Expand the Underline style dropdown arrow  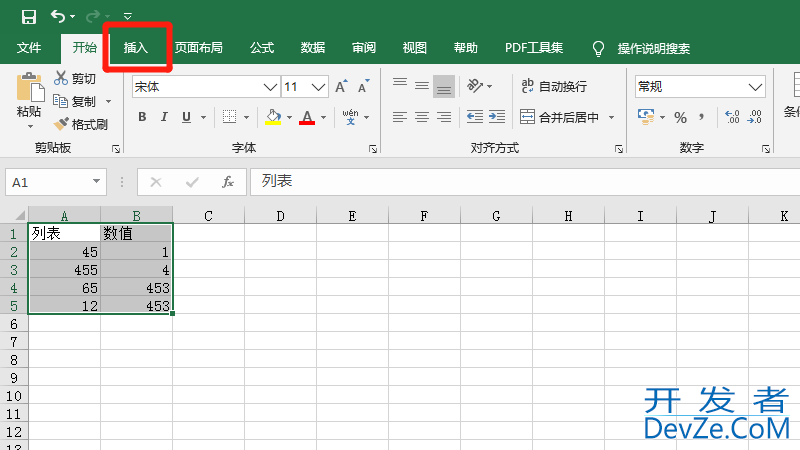[203, 117]
